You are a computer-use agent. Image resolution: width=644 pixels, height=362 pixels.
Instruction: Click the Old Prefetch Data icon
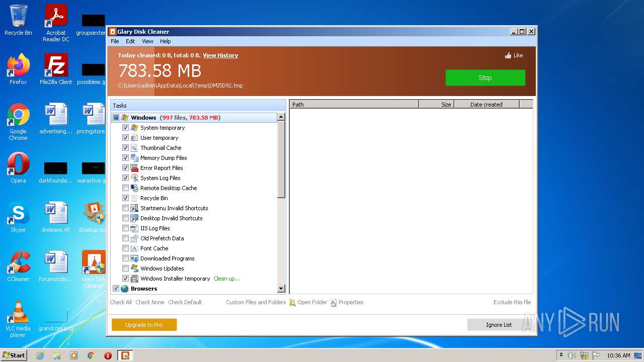pos(134,238)
